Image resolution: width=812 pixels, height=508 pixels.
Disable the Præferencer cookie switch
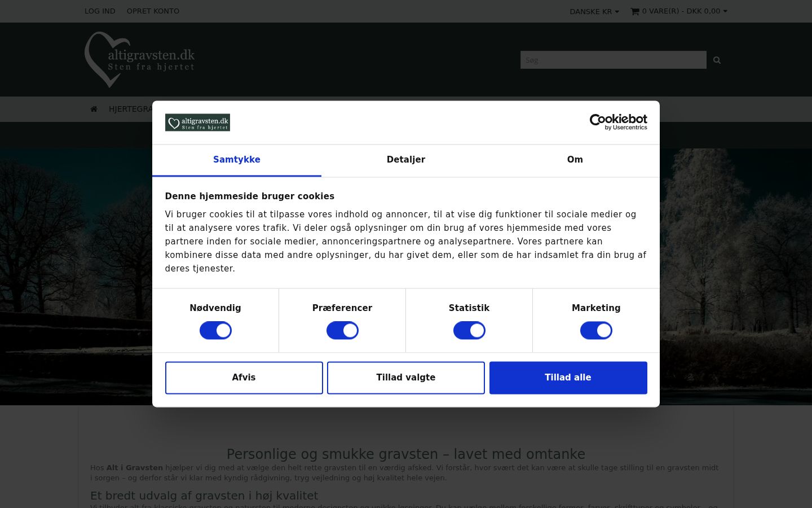(342, 330)
